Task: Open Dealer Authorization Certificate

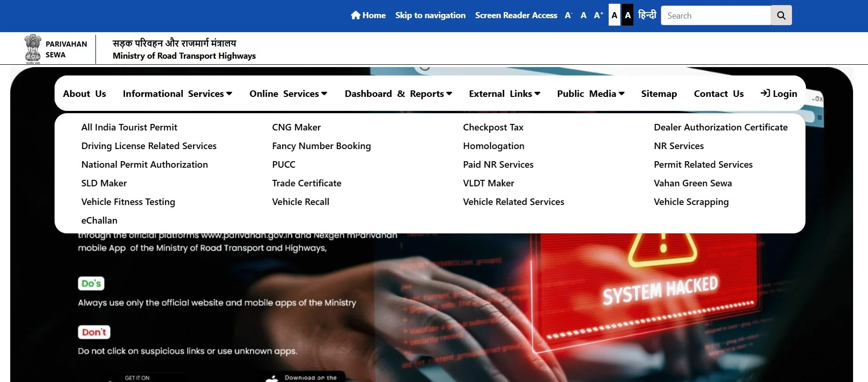Action: click(721, 127)
